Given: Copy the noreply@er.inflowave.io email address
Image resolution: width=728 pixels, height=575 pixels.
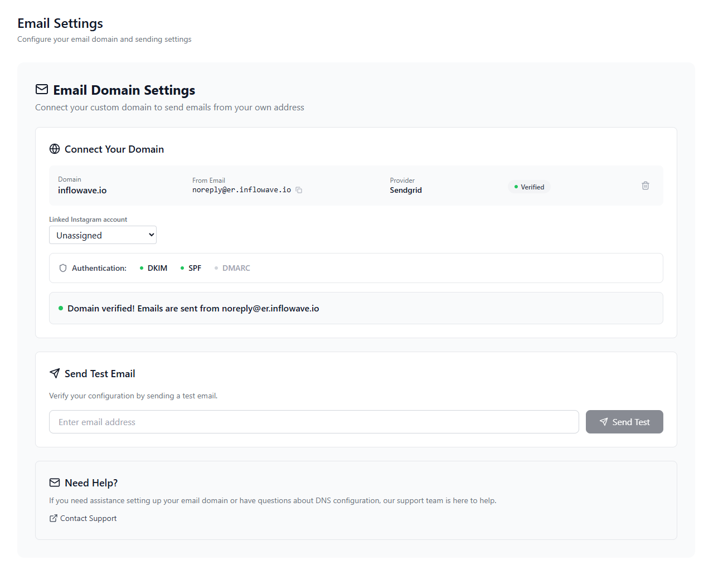Looking at the screenshot, I should (x=299, y=190).
